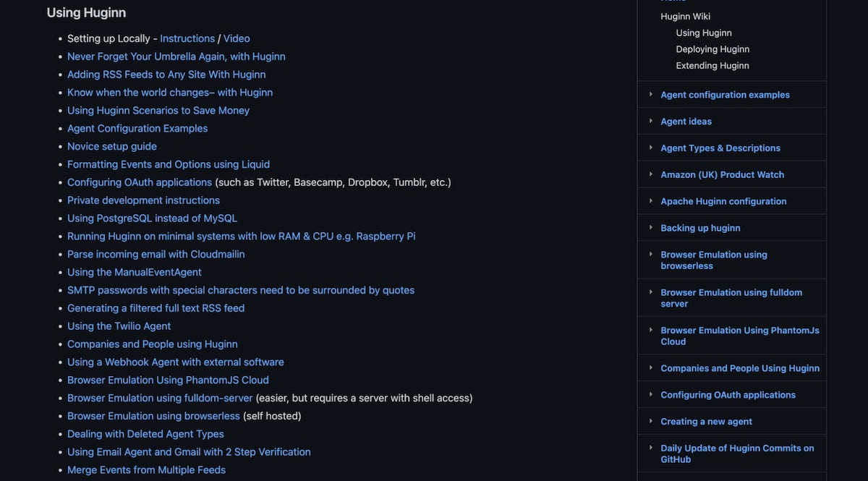Open Browser Emulation using fulldom-server list link
The image size is (868, 481).
point(160,398)
